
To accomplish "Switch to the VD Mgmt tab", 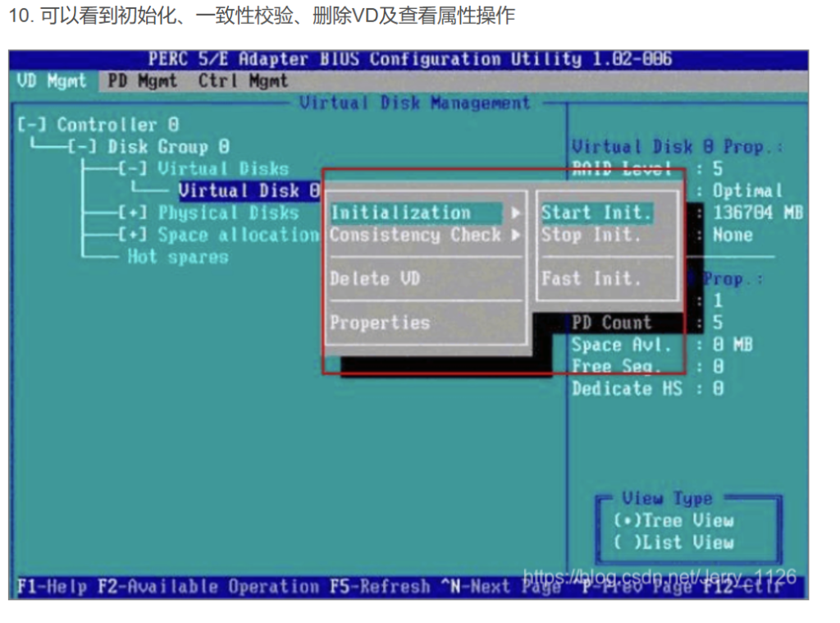I will pyautogui.click(x=52, y=81).
